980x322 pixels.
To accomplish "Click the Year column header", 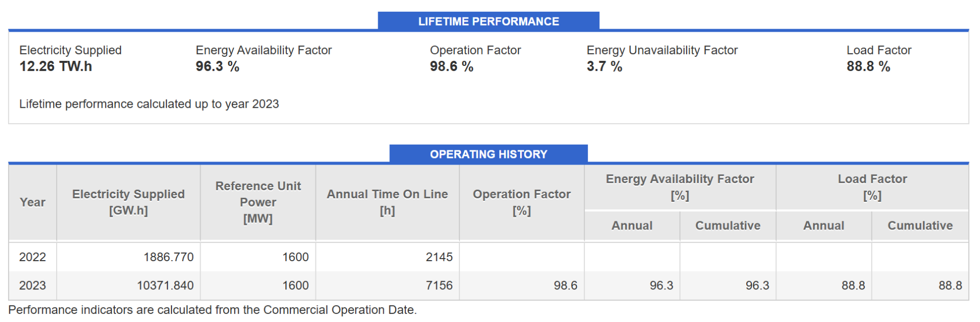I will pos(33,202).
